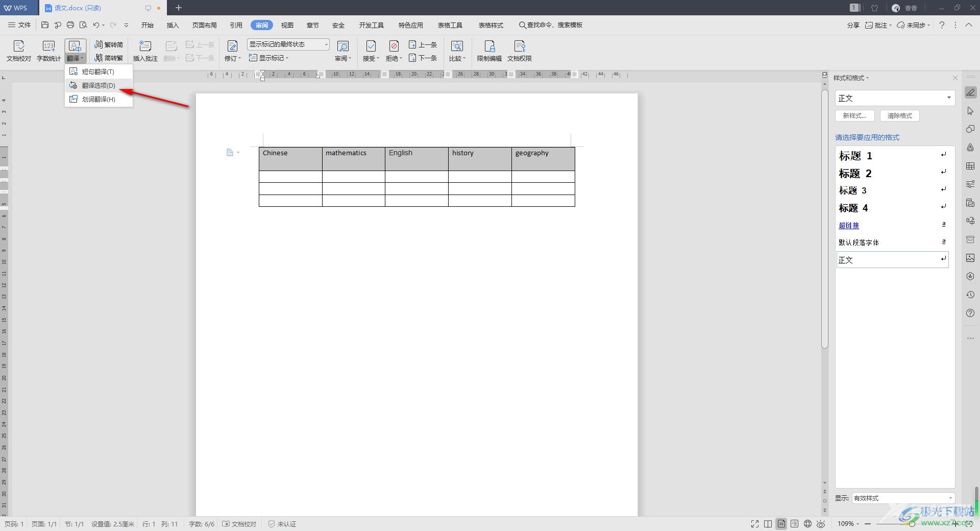Viewport: 980px width, 531px height.
Task: Switch to web layout view in status bar
Action: (x=808, y=524)
